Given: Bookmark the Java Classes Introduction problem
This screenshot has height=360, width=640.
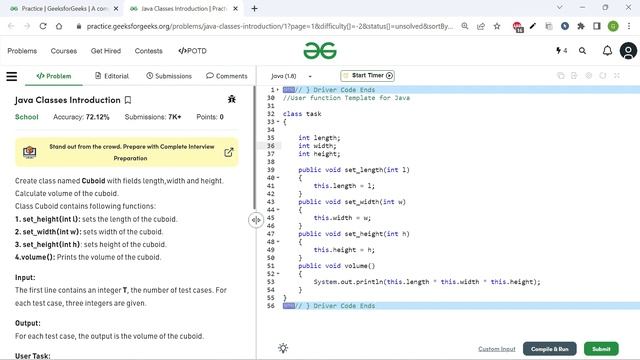Looking at the screenshot, I should point(128,100).
